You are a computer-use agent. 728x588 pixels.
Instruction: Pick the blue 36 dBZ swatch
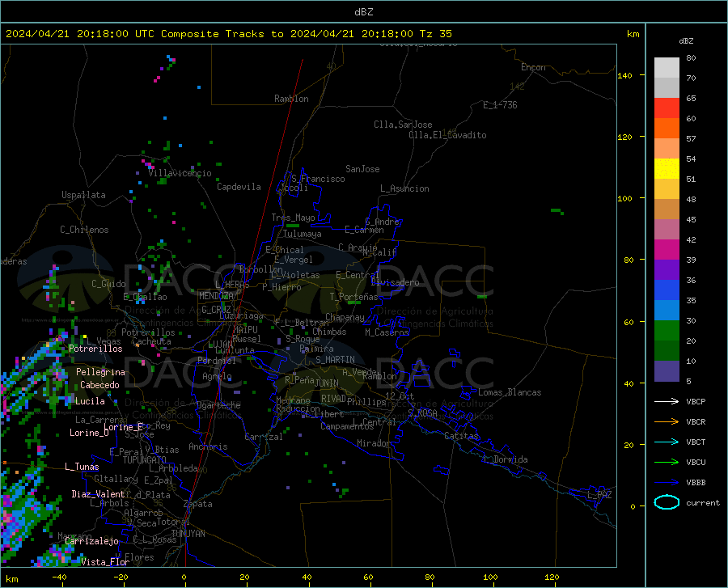click(667, 290)
